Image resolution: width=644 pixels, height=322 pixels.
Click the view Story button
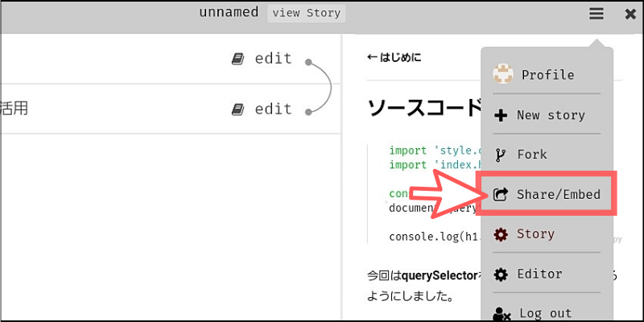pyautogui.click(x=307, y=13)
